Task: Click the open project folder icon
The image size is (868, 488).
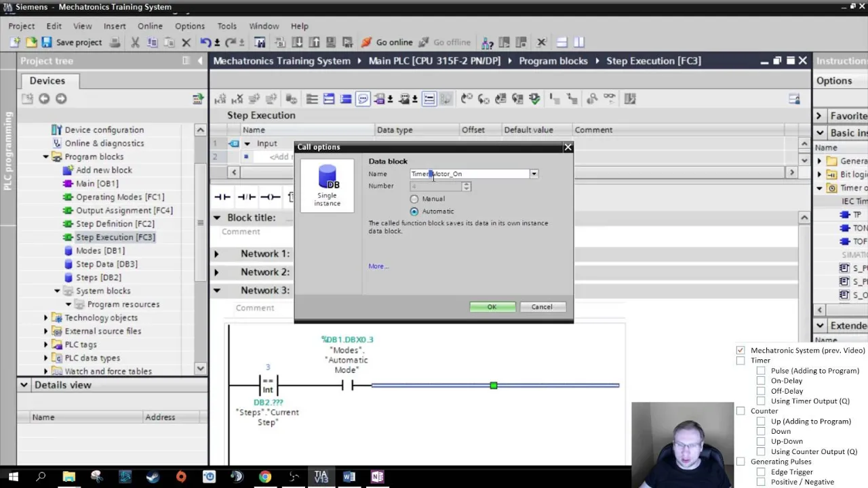Action: point(31,42)
